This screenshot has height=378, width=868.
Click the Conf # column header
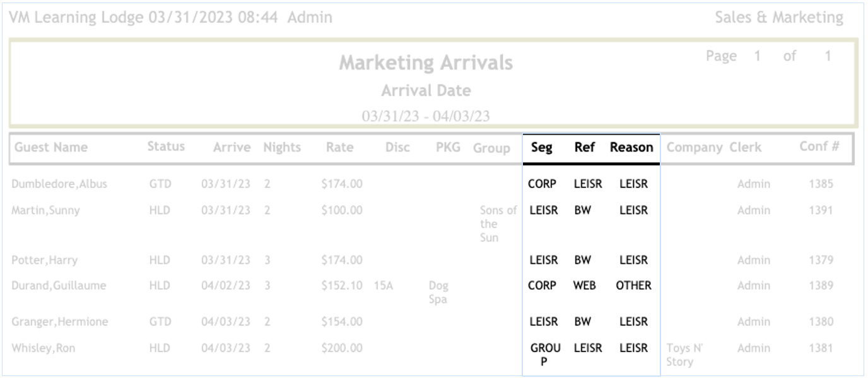click(x=819, y=147)
